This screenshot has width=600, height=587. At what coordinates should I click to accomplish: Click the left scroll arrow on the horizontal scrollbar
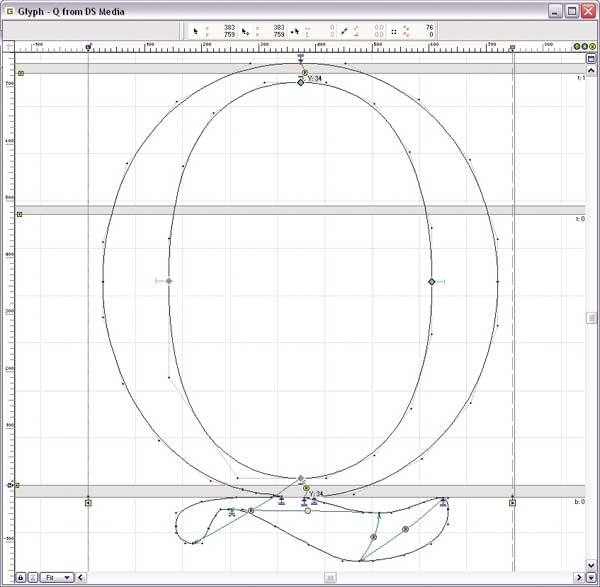(80, 577)
